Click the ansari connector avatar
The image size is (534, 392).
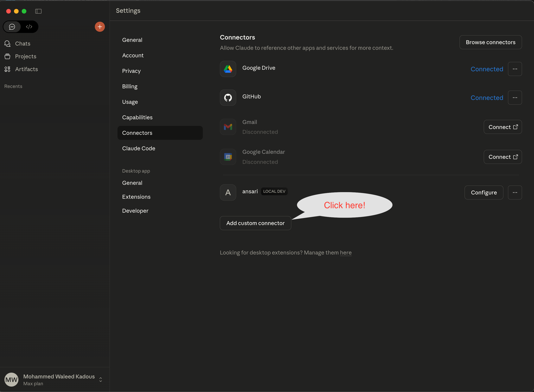(x=228, y=193)
